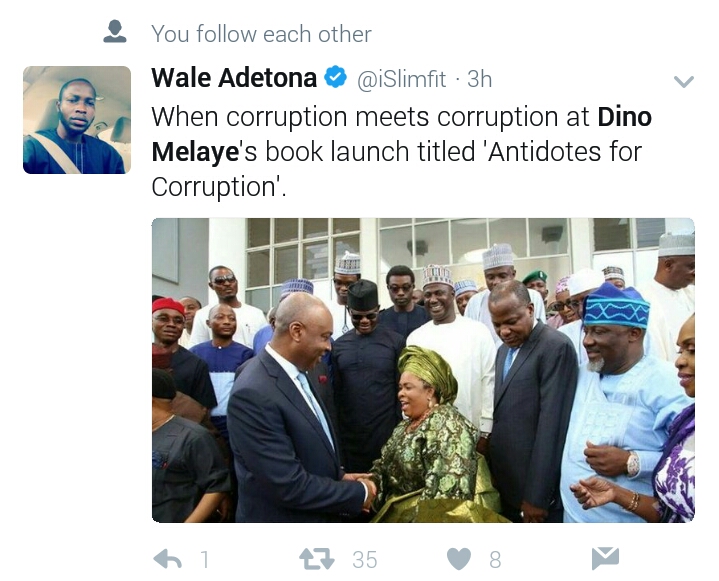Open the Wale Adetona display name
The height and width of the screenshot is (581, 719).
[234, 78]
